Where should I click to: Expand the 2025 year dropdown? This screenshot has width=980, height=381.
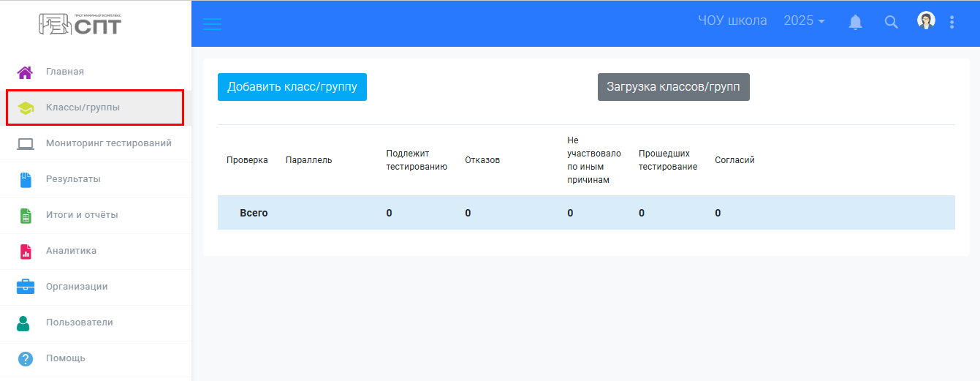click(804, 21)
